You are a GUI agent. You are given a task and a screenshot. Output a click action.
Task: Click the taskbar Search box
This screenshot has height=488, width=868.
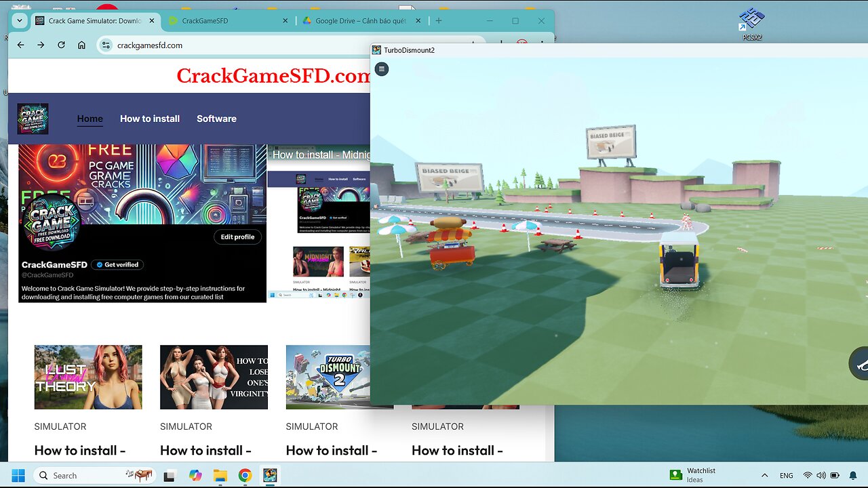(x=95, y=475)
